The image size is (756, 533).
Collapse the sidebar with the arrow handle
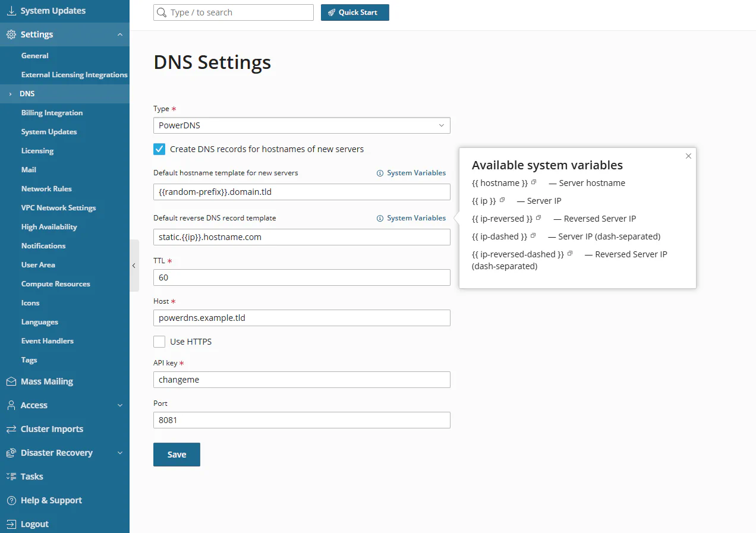click(x=134, y=266)
